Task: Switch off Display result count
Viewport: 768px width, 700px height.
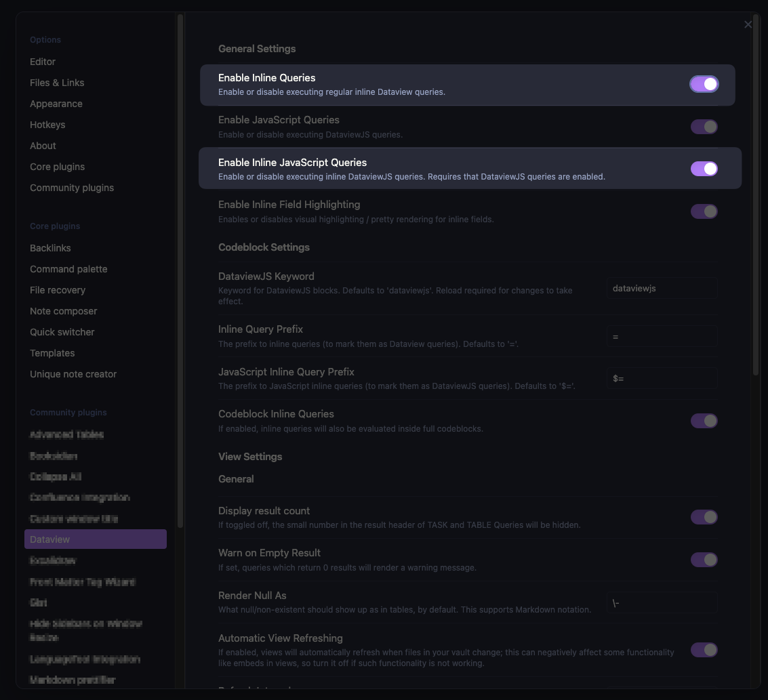Action: coord(704,517)
